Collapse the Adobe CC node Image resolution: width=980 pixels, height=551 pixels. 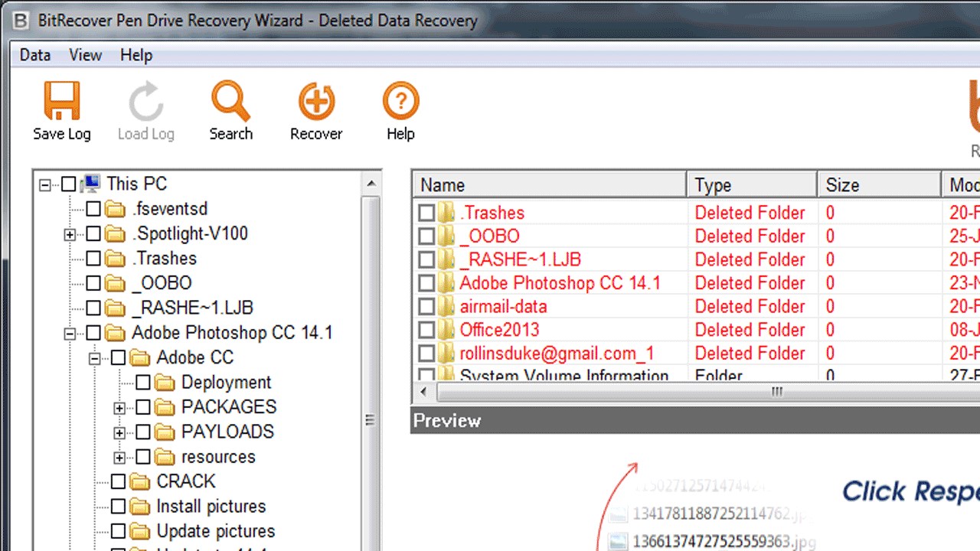[x=94, y=358]
